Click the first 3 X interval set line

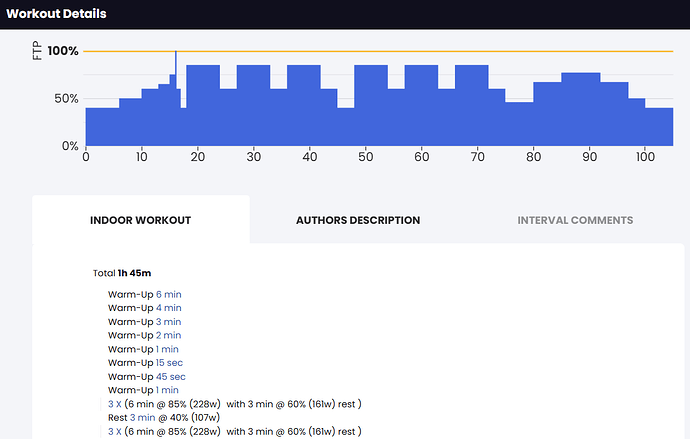pos(234,404)
